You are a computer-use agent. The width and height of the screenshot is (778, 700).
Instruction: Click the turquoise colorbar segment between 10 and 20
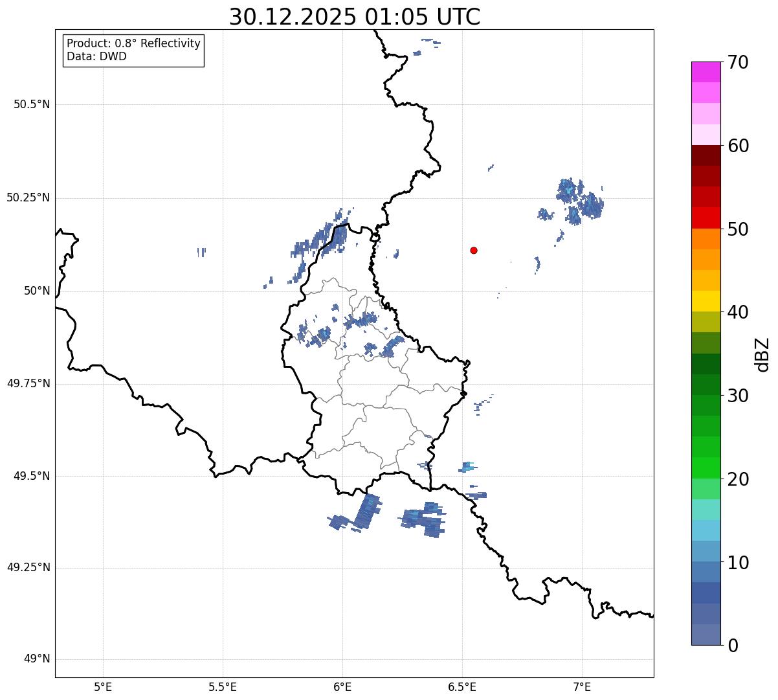coord(706,510)
